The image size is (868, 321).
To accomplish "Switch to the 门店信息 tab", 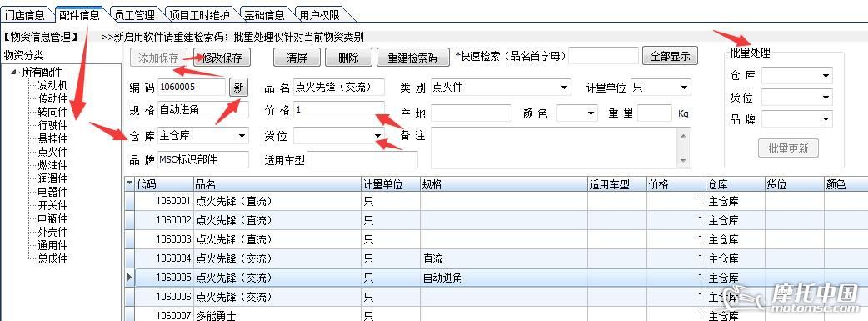I will click(25, 15).
